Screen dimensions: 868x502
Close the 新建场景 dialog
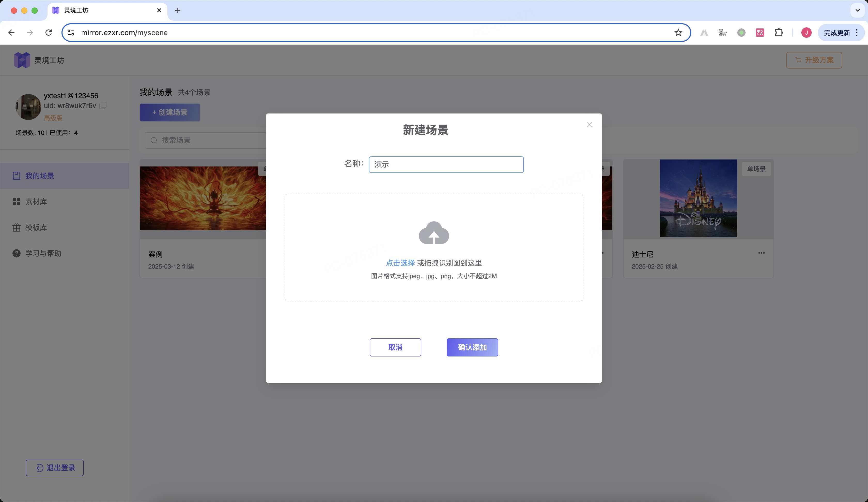click(589, 125)
